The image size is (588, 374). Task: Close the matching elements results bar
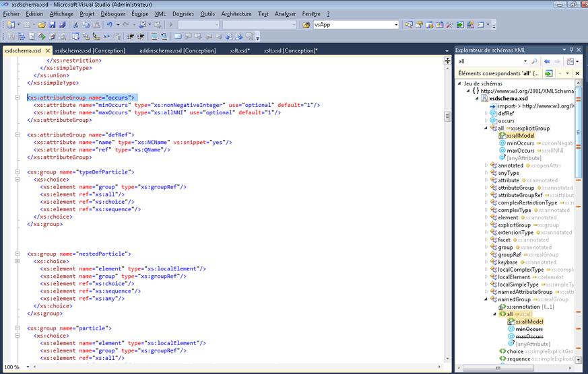point(577,73)
